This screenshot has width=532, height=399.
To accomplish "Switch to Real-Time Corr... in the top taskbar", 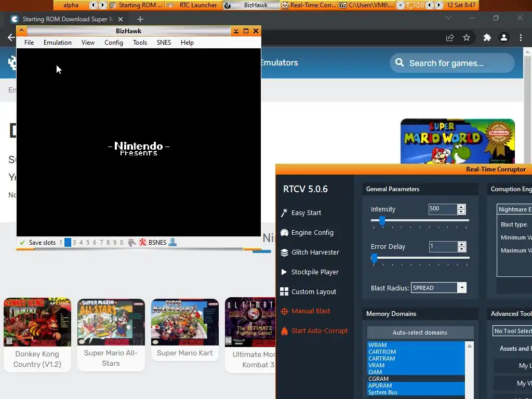I will 309,5.
